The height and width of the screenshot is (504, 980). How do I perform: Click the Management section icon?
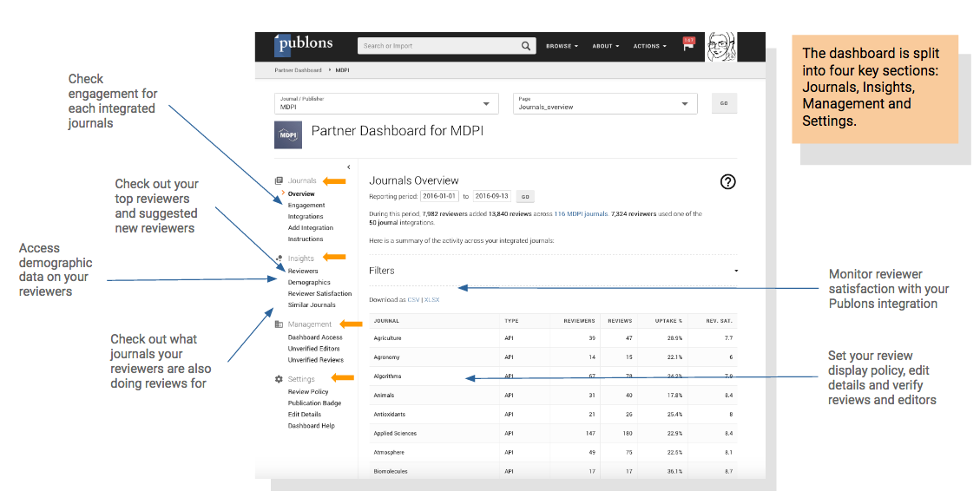click(279, 324)
